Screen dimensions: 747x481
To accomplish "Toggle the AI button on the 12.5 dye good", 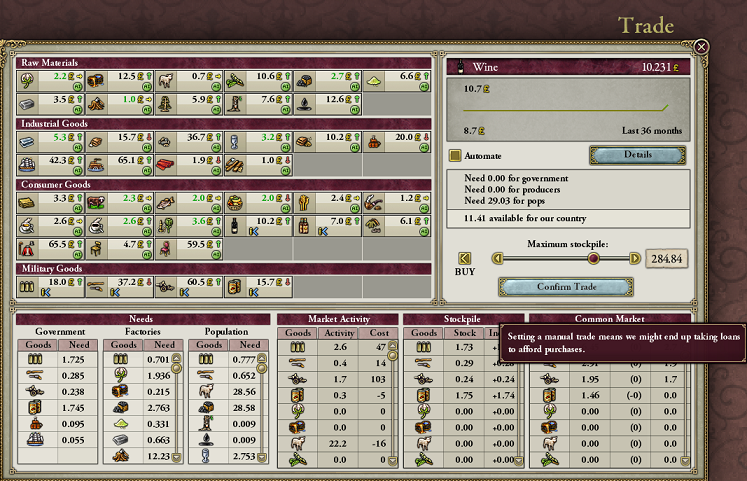I will 146,86.
